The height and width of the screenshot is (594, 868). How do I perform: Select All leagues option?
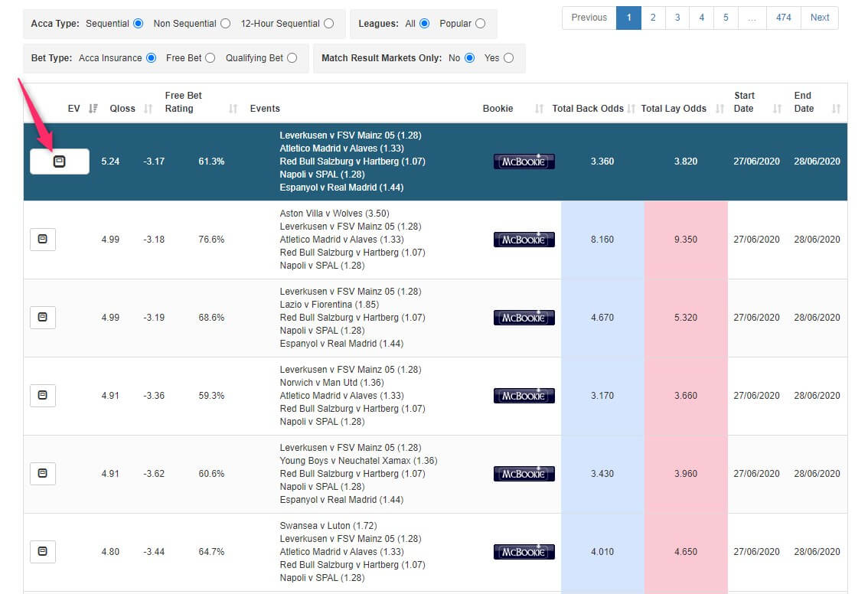coord(425,23)
